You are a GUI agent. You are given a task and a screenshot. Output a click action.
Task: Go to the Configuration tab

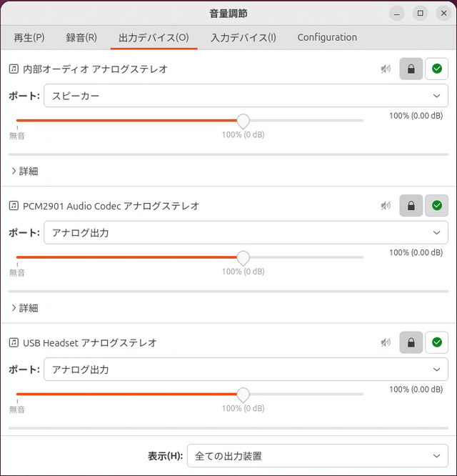pyautogui.click(x=327, y=37)
